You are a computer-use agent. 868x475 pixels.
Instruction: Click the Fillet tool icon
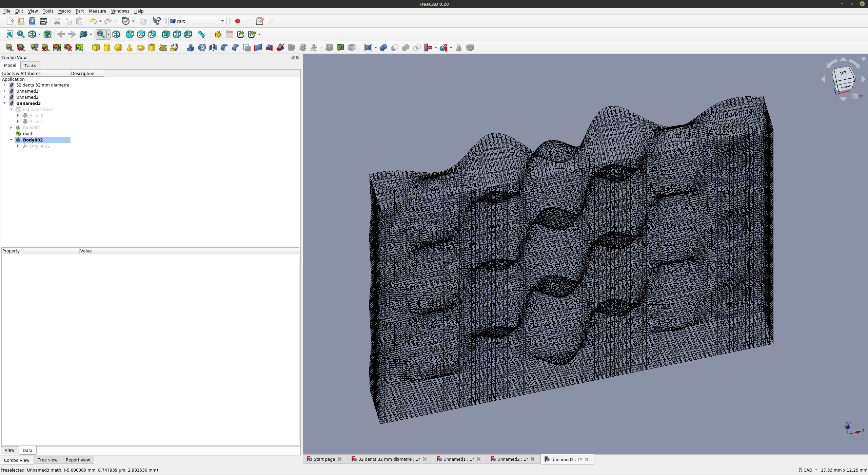pyautogui.click(x=224, y=47)
